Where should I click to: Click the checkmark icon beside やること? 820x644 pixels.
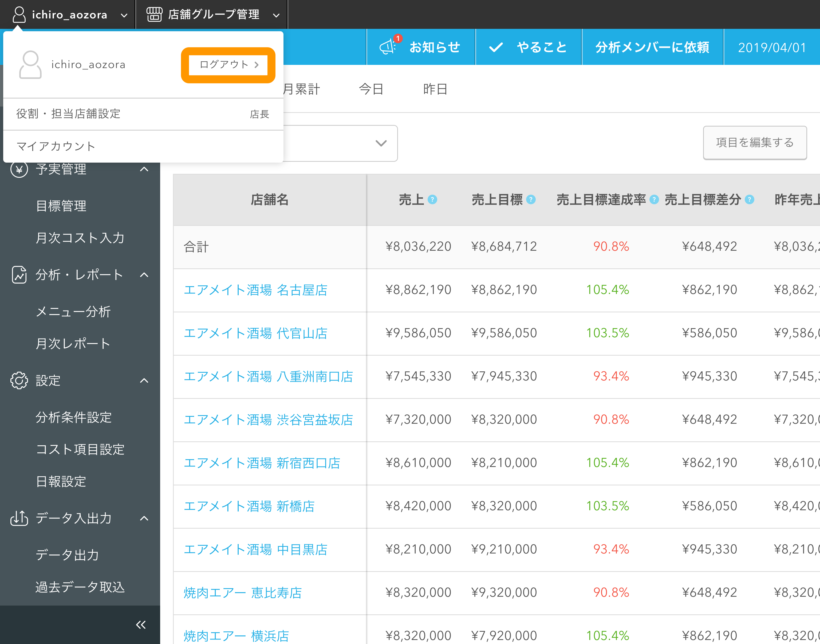(x=496, y=47)
